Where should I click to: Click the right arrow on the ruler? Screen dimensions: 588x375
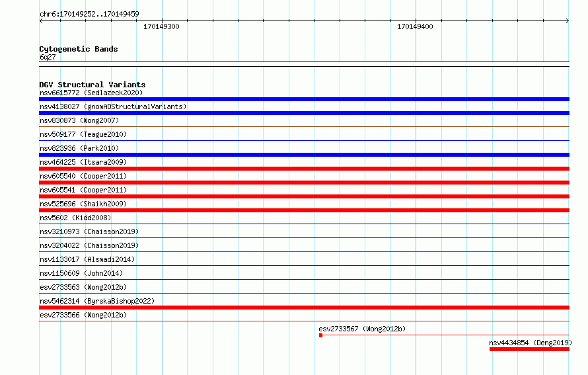pos(568,21)
